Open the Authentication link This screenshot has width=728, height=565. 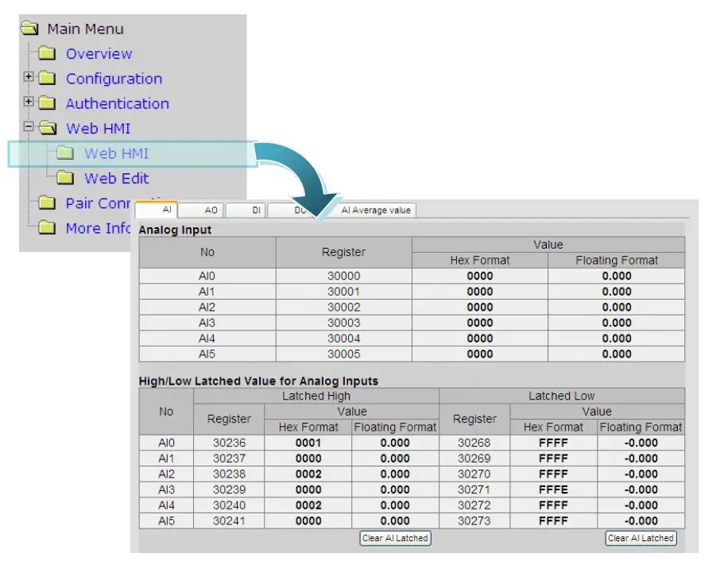pyautogui.click(x=118, y=103)
